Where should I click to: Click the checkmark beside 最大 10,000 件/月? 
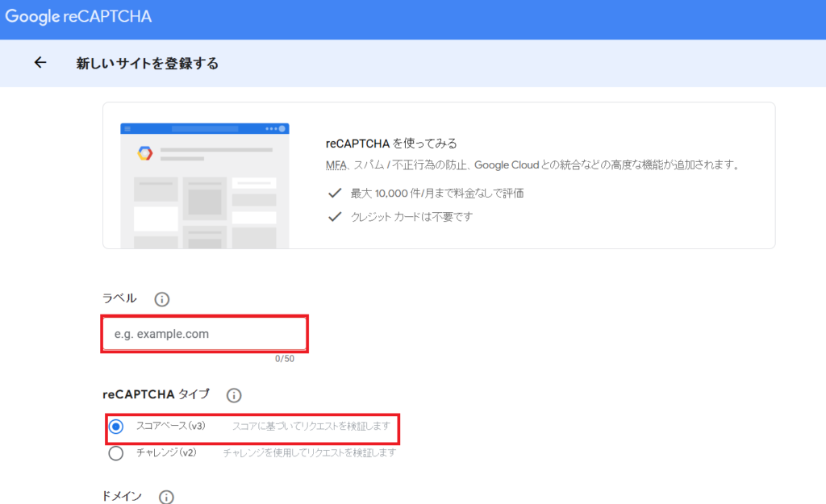(334, 194)
